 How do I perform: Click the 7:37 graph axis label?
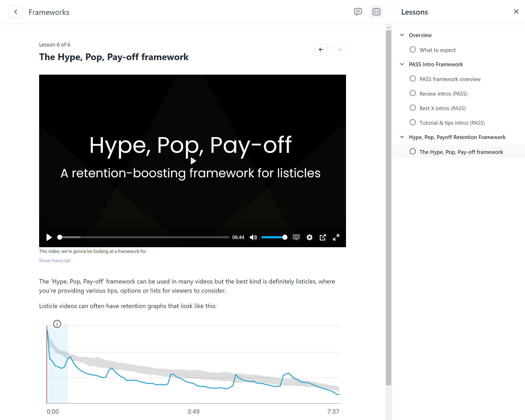tap(333, 412)
